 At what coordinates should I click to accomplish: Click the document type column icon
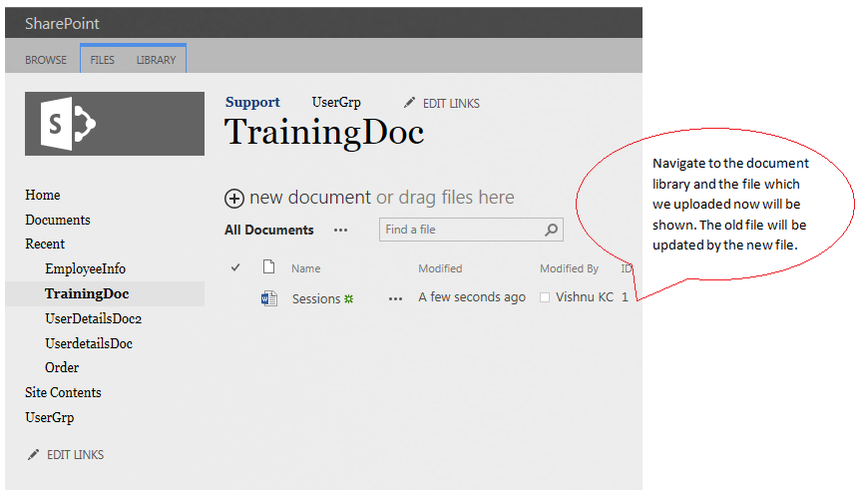(x=268, y=266)
